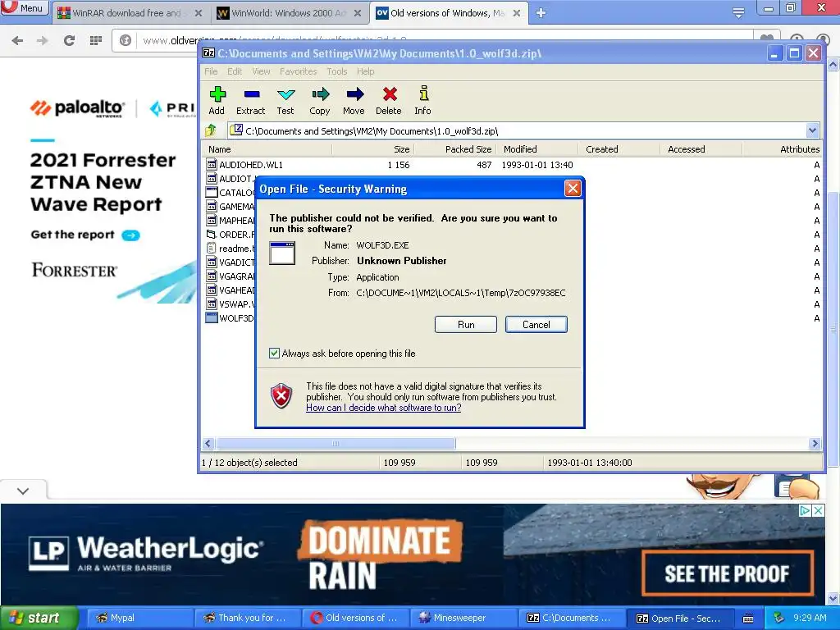Click the browser tab stacking menu icon

click(739, 13)
